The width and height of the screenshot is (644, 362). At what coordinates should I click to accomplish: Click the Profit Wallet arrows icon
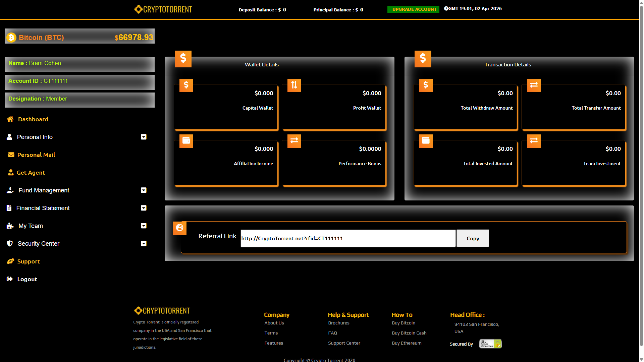[294, 85]
